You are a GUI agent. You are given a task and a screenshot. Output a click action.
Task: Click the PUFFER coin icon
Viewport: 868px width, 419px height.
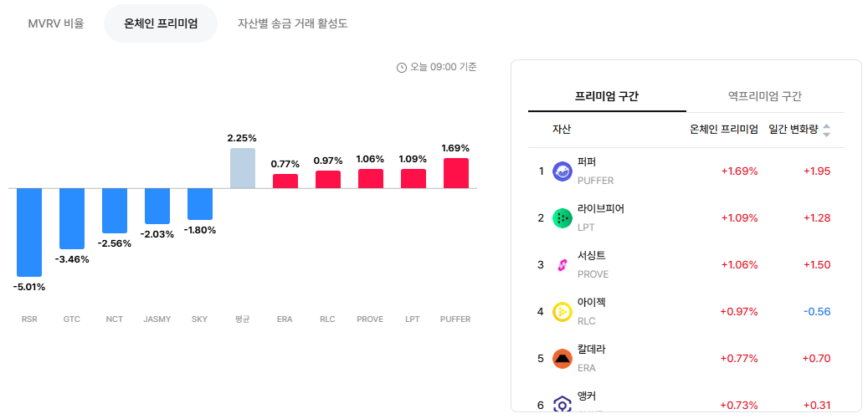(x=562, y=171)
